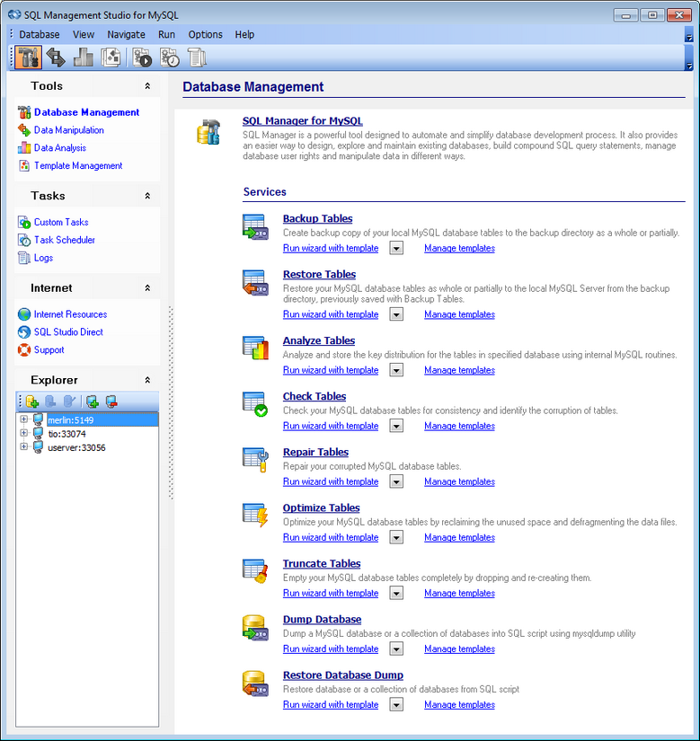Click Custom Tasks toolbar icon

[x=142, y=57]
